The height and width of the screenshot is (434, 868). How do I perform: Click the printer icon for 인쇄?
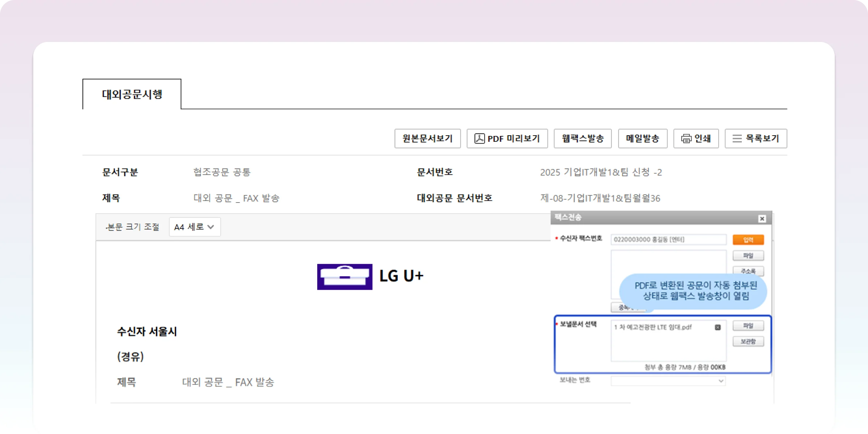point(686,139)
